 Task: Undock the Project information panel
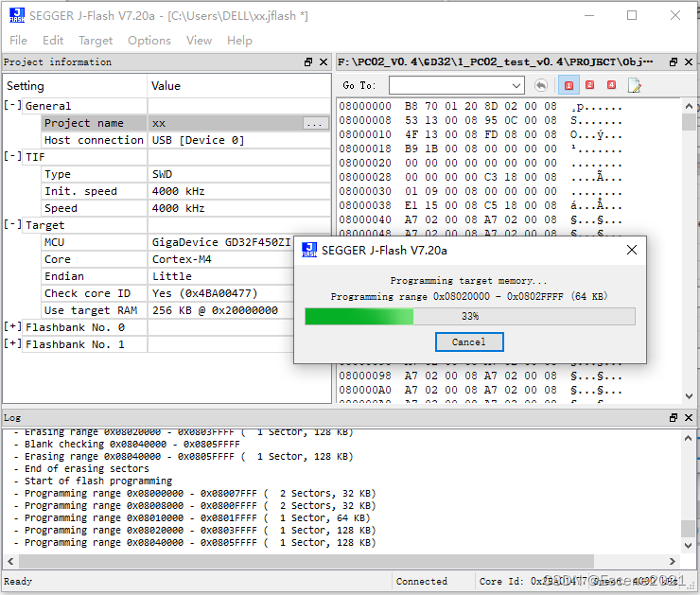[308, 62]
